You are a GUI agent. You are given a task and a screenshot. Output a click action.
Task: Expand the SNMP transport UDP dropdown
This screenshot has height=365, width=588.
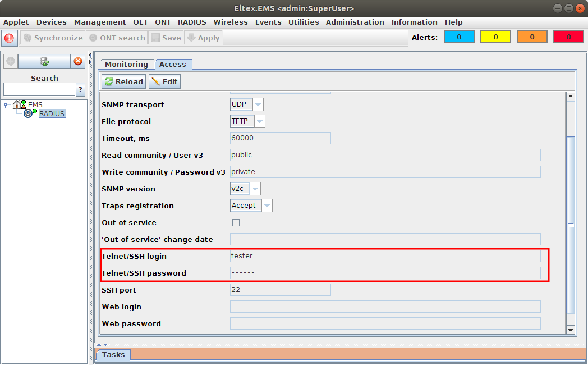(x=258, y=104)
